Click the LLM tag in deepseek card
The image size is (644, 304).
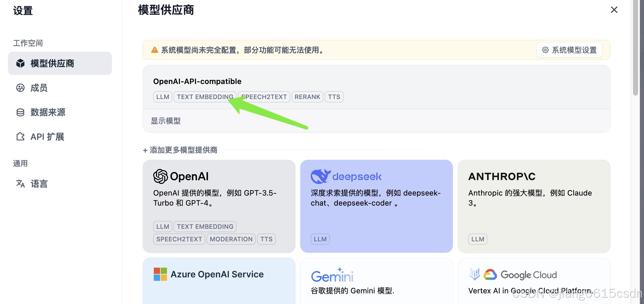320,239
